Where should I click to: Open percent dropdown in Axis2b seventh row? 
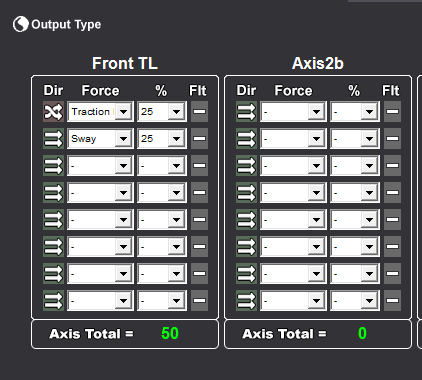[355, 274]
